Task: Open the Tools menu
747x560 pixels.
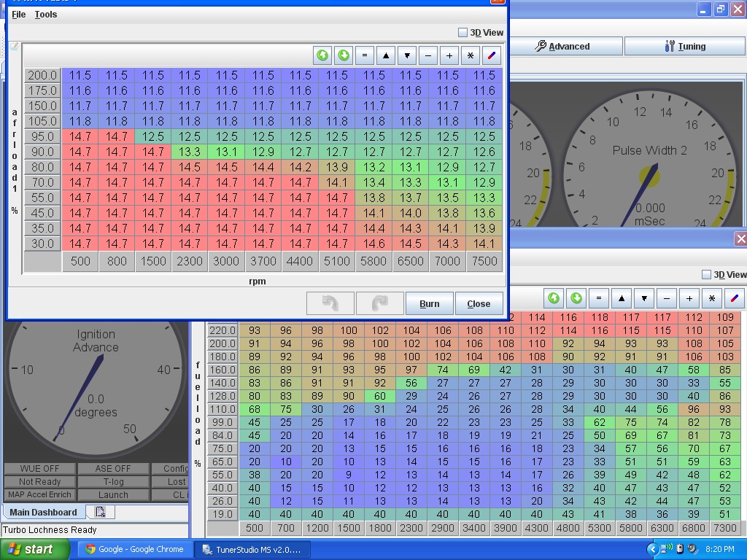Action: pos(45,14)
